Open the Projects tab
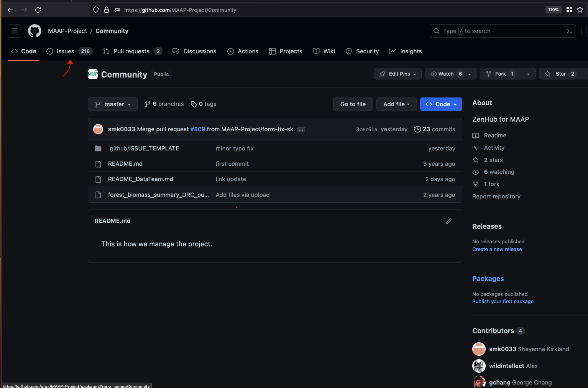The image size is (588, 388). (286, 51)
